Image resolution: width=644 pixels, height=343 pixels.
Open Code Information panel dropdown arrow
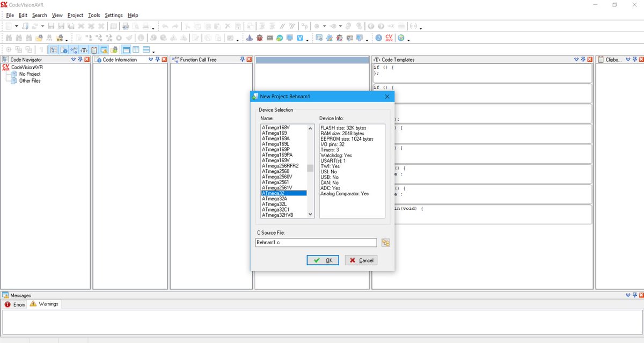151,60
